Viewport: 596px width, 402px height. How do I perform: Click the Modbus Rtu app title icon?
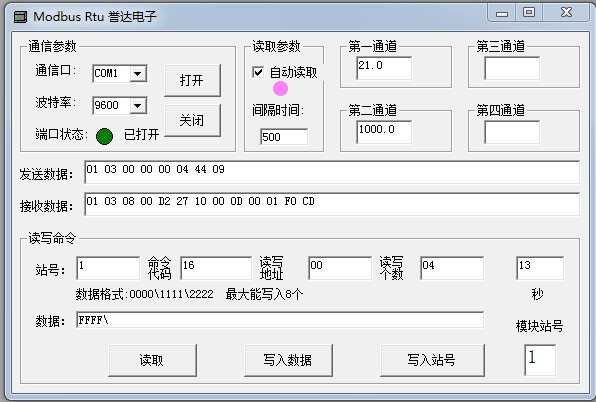[x=20, y=17]
